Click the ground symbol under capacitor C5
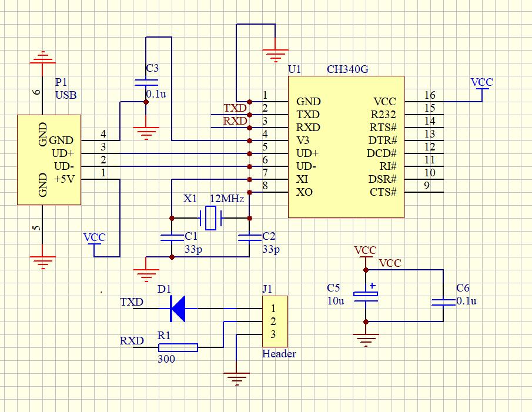 [366, 340]
